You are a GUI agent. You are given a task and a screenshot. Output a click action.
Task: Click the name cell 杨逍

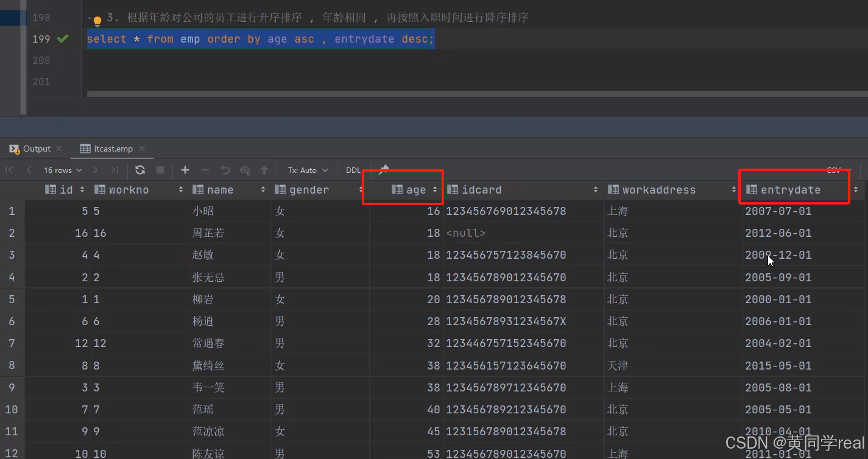point(230,321)
